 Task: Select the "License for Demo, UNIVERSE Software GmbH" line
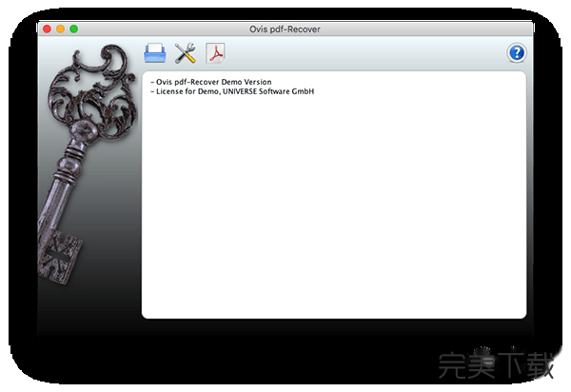pyautogui.click(x=232, y=91)
